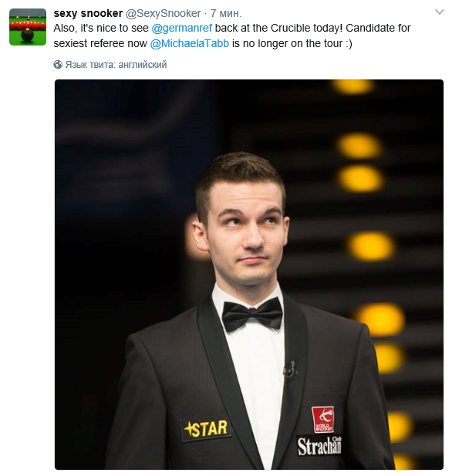Image resolution: width=452 pixels, height=476 pixels.
Task: Click the 'sexy snooker' display name
Action: [x=88, y=13]
